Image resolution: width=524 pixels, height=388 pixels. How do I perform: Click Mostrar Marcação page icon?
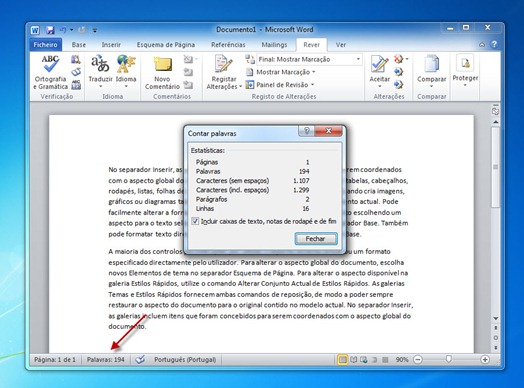(249, 72)
